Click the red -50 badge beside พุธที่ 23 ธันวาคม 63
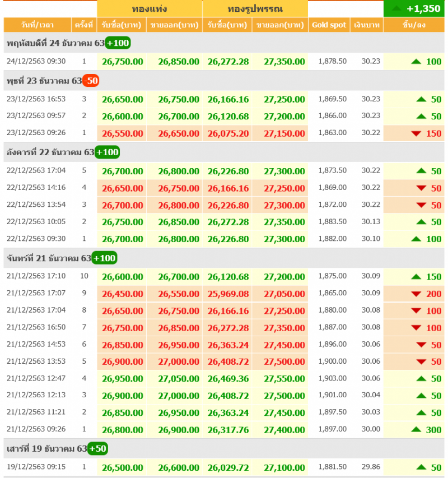 coord(91,81)
